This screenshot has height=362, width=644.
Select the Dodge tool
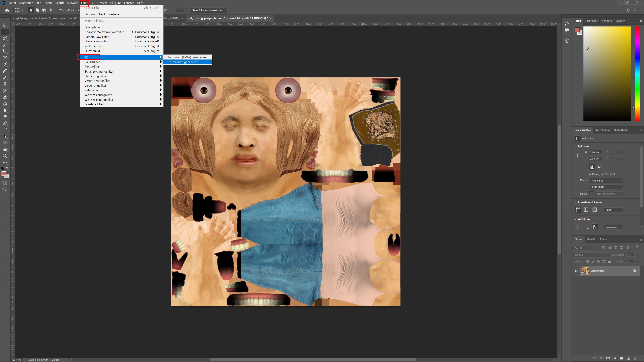[5, 117]
